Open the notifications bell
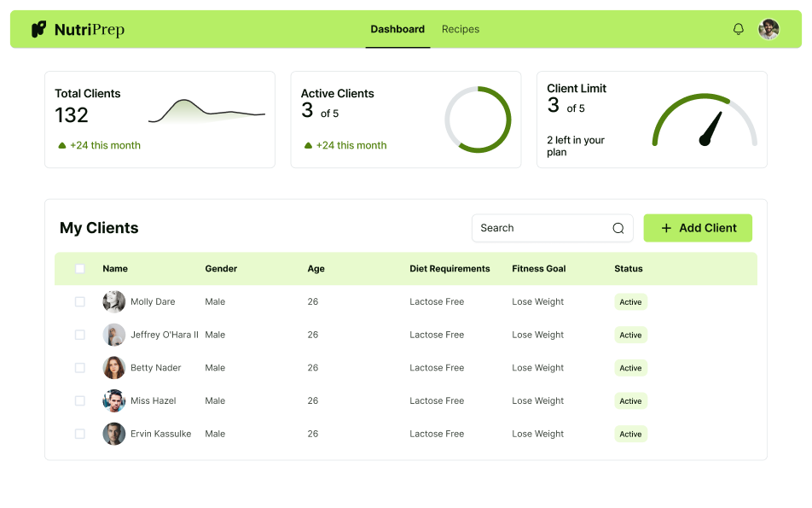812x508 pixels. [x=739, y=29]
